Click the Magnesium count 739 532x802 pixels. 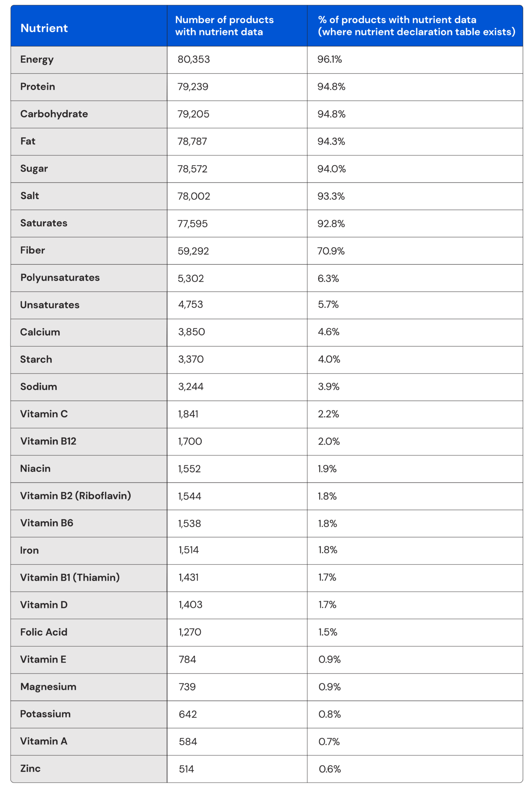187,687
